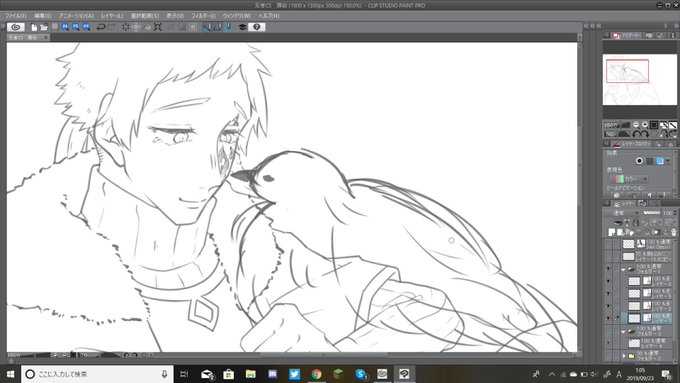Click layer opacity stepper arrows beside 100
This screenshot has width=680, height=383.
coord(675,213)
